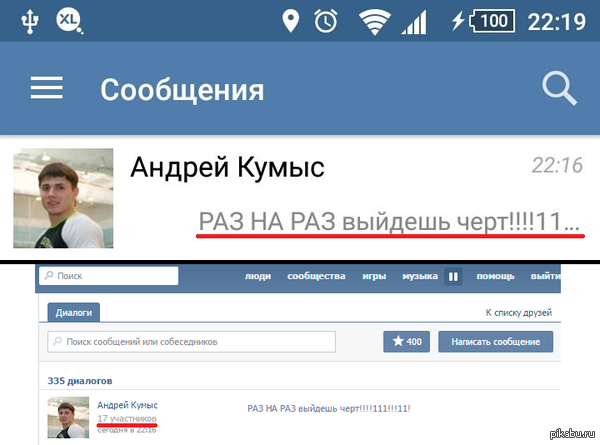Open the сообщества menu item

coord(316,276)
